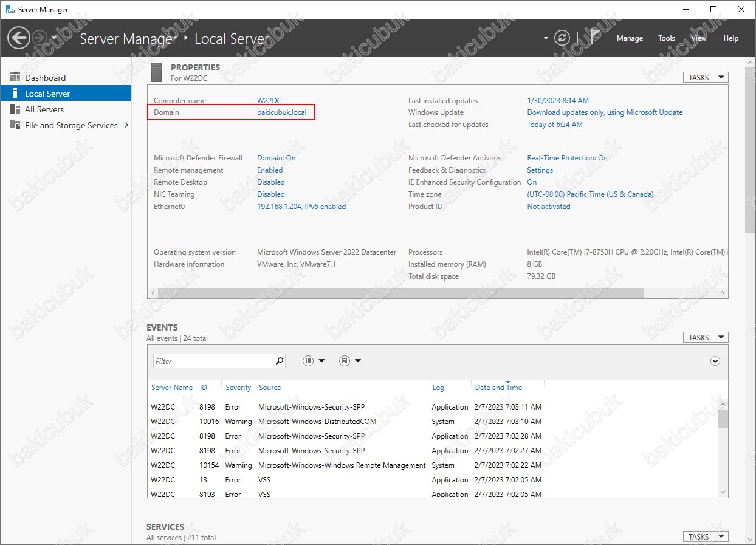The width and height of the screenshot is (756, 545).
Task: Open the 'Download updates only' Windows Update link
Action: point(605,112)
